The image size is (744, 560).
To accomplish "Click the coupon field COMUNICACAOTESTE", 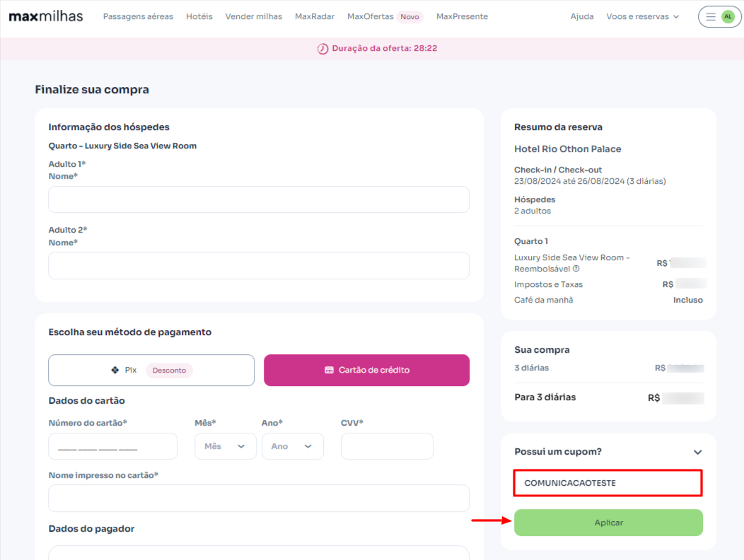I will [x=608, y=483].
